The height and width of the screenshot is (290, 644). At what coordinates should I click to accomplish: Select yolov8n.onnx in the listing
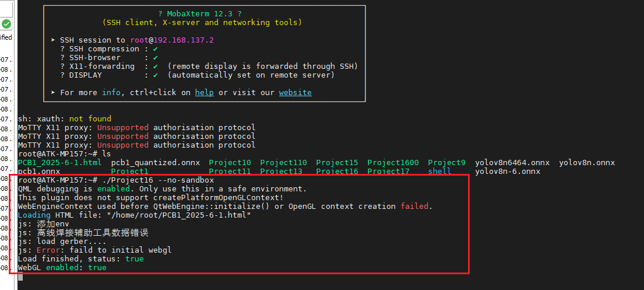click(x=587, y=162)
